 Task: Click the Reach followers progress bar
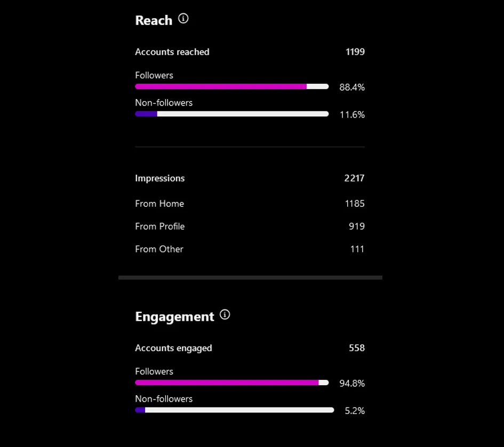[x=231, y=86]
